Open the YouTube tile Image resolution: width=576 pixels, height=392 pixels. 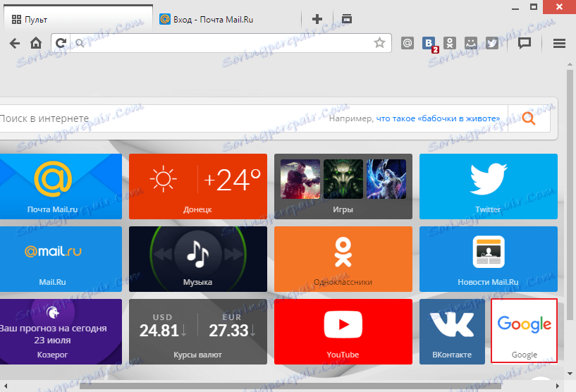(343, 331)
